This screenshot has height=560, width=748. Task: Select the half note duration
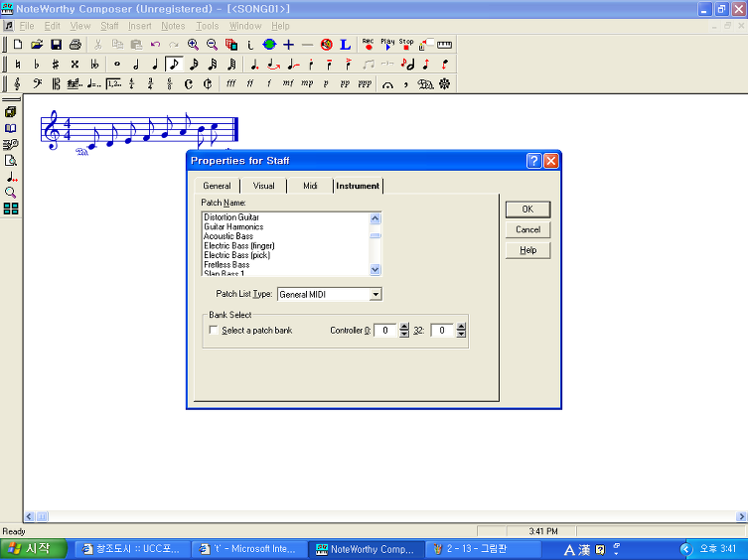tap(136, 64)
